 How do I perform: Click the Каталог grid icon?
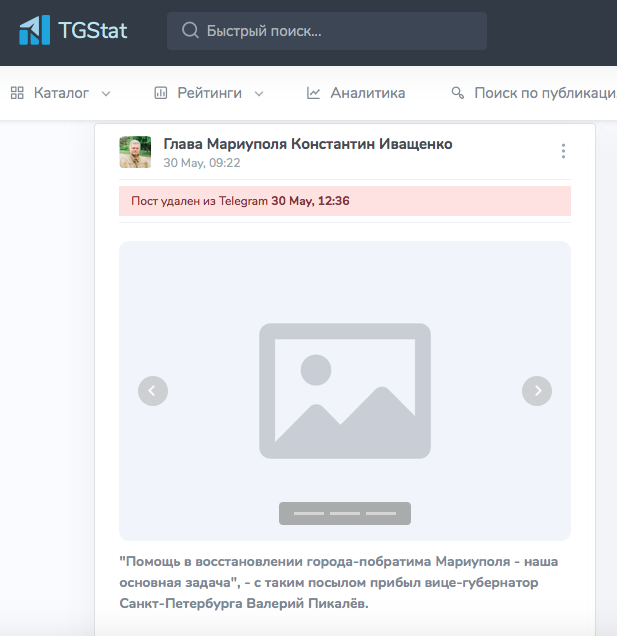coord(17,93)
